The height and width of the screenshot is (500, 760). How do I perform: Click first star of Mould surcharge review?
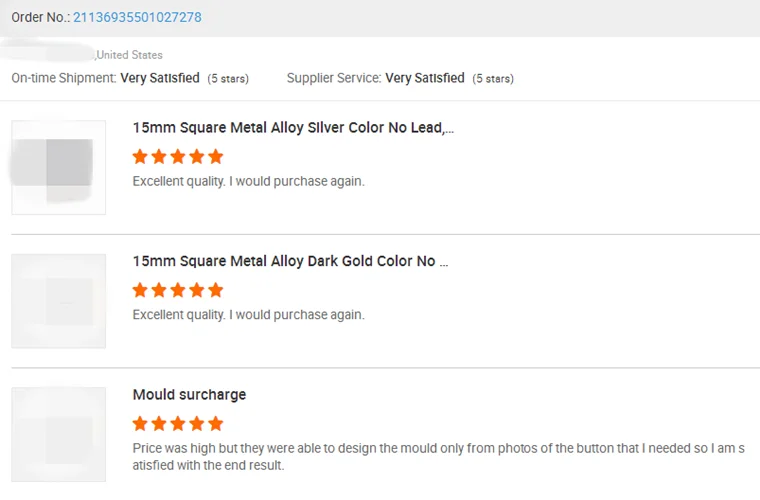coord(140,423)
